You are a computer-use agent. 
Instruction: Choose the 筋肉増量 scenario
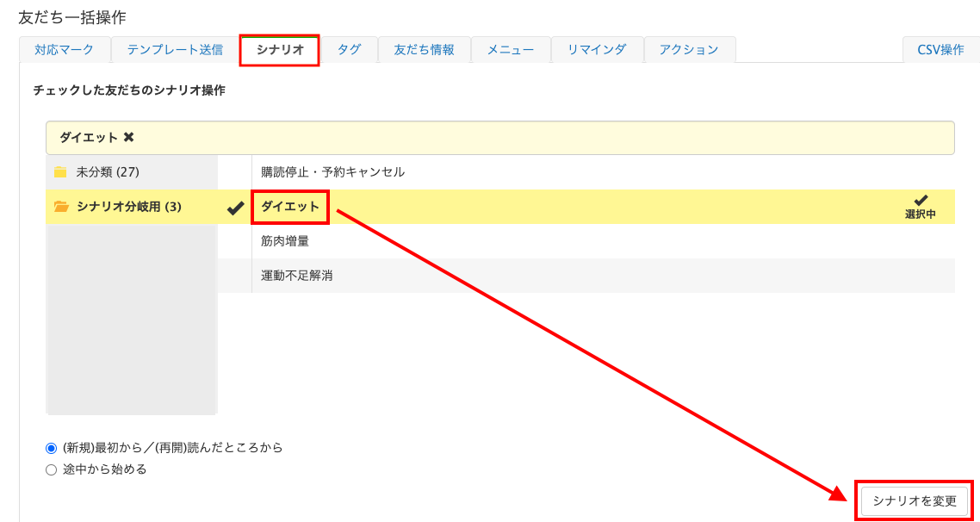(x=285, y=241)
